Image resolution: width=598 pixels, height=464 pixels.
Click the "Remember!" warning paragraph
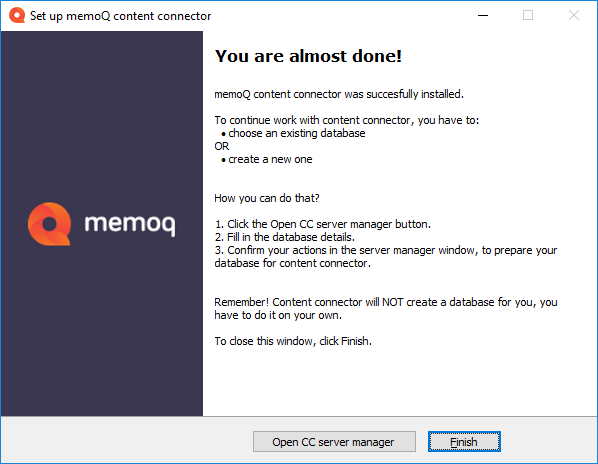point(386,308)
